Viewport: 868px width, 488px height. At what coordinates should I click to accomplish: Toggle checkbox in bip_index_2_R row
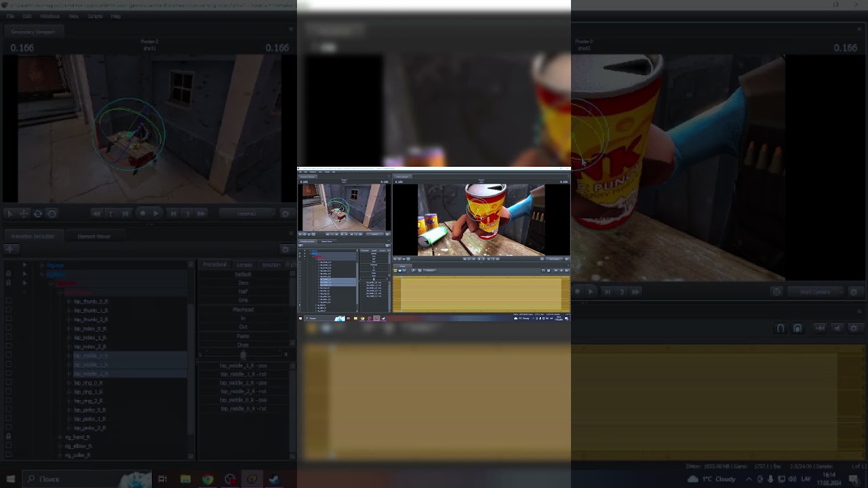click(x=9, y=346)
